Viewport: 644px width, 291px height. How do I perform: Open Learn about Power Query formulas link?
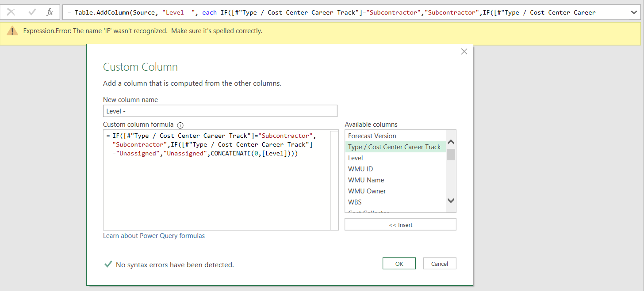[154, 236]
